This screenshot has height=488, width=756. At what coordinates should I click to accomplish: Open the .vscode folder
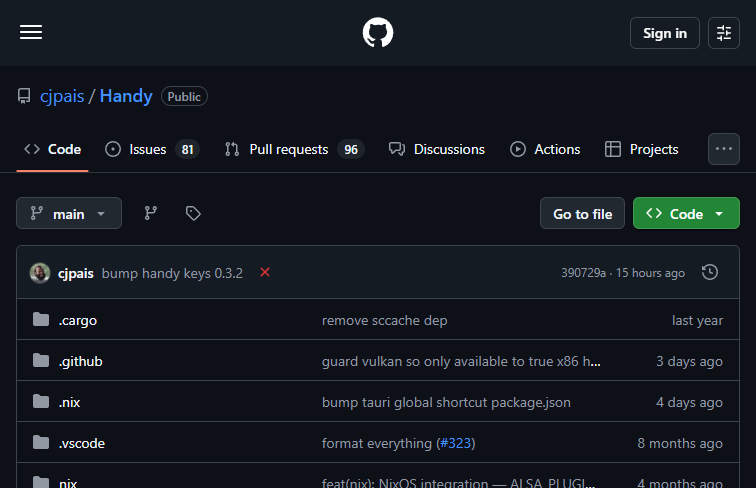coord(81,443)
